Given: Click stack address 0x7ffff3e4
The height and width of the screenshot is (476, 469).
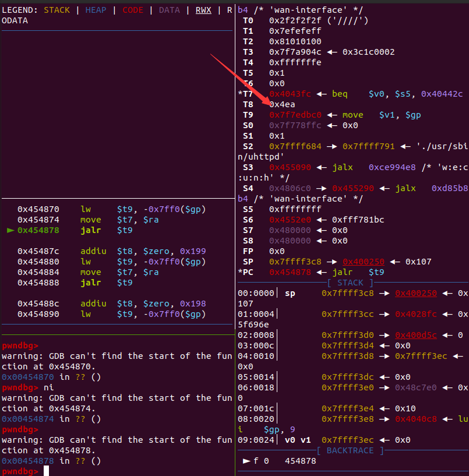Looking at the screenshot, I should (348, 408).
